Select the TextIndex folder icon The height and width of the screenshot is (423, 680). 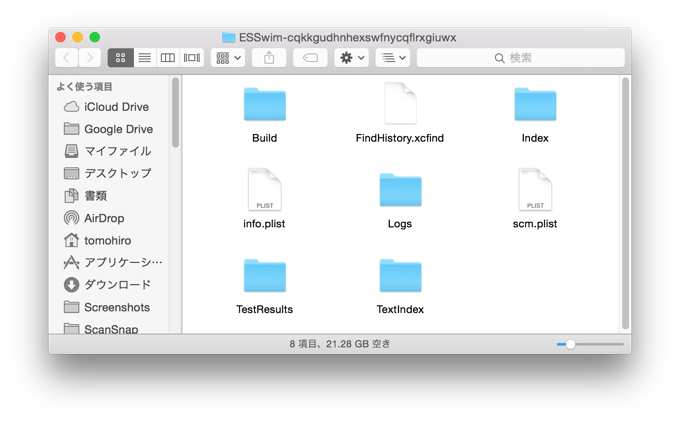[400, 276]
